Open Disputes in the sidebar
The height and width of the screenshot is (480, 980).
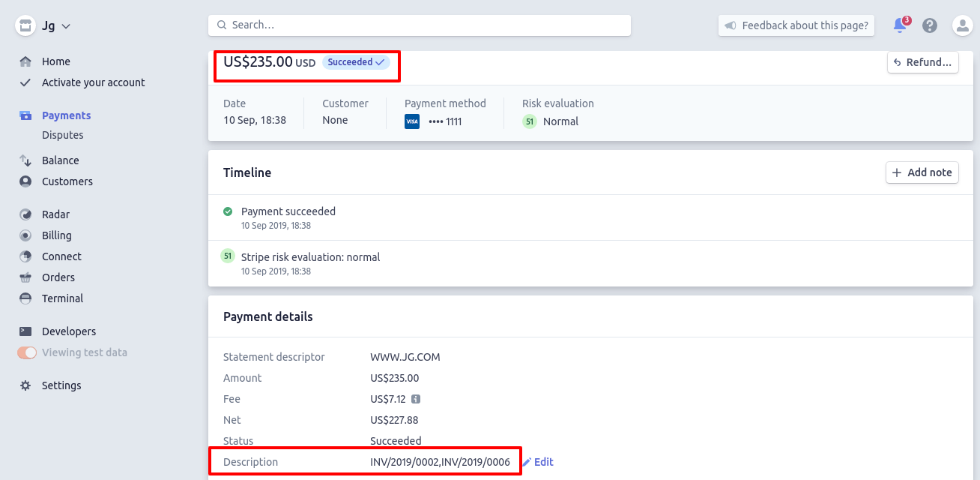[62, 135]
